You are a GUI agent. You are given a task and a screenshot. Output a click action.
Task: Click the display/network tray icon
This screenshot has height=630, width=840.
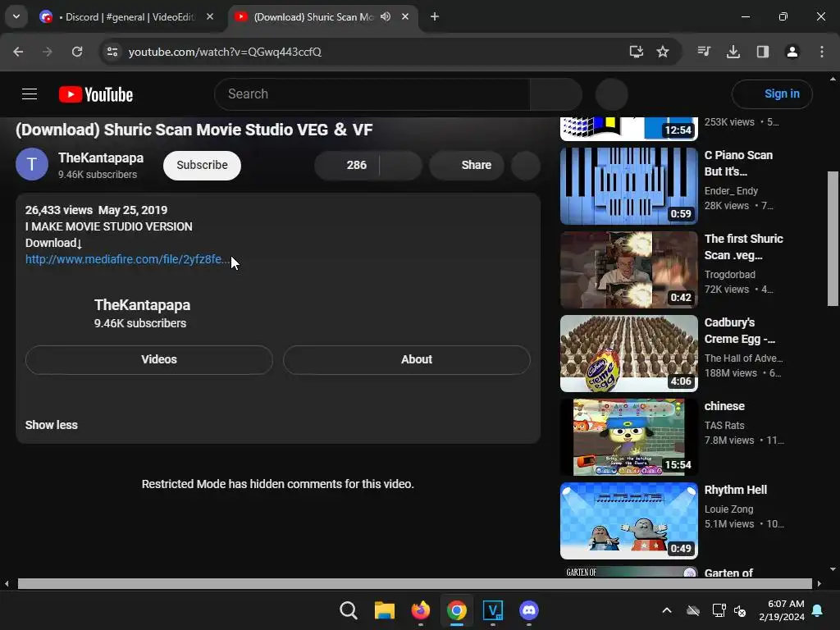[719, 610]
